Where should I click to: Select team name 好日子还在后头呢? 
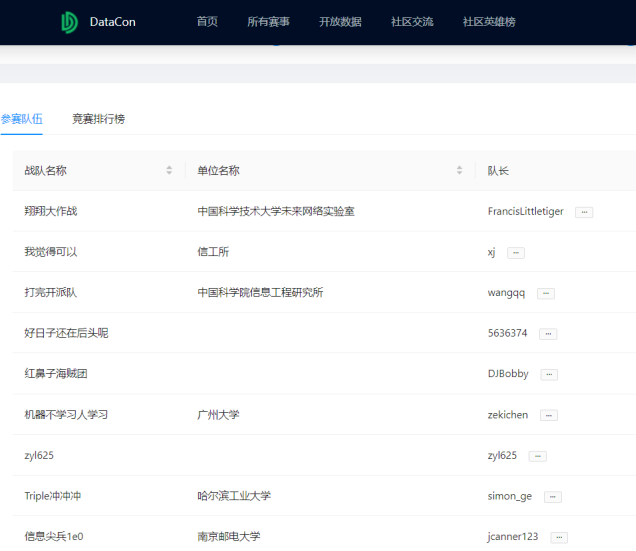click(67, 333)
